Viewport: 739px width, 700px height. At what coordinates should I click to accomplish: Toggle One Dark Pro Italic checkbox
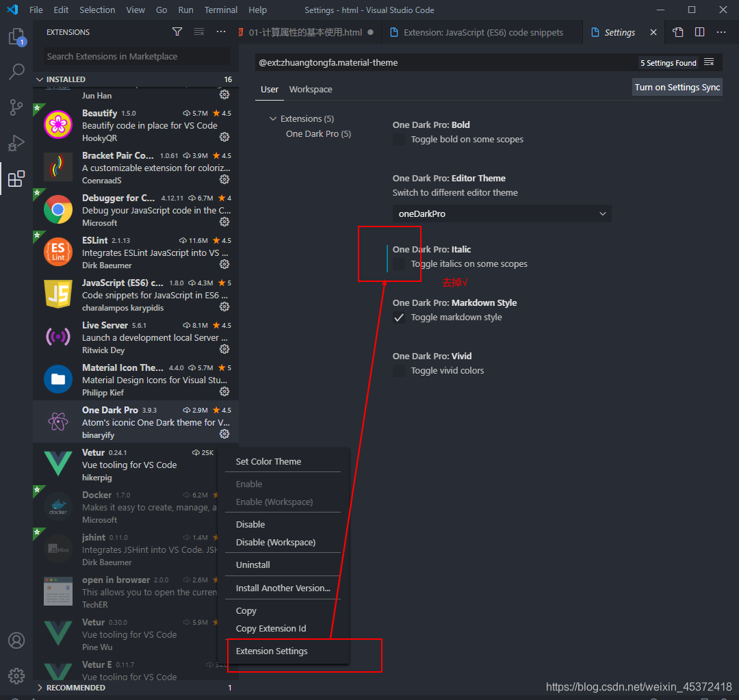point(399,264)
